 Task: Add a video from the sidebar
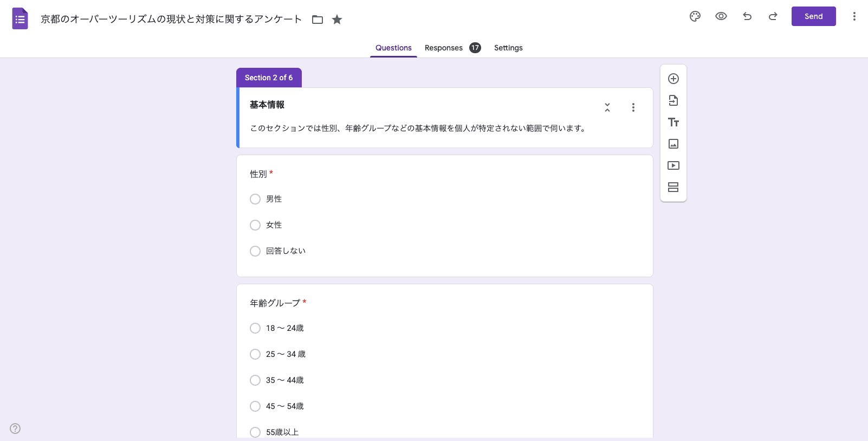click(673, 165)
